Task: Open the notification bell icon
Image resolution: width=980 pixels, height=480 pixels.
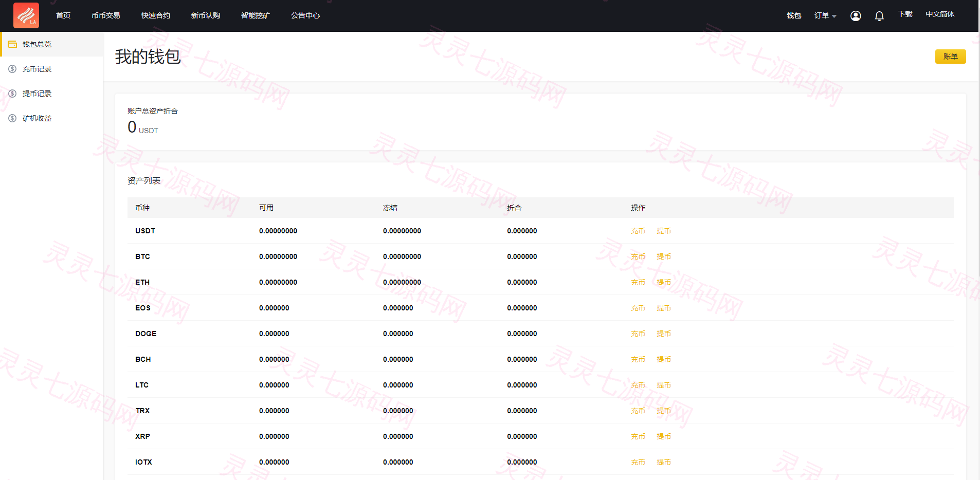Action: pyautogui.click(x=879, y=16)
